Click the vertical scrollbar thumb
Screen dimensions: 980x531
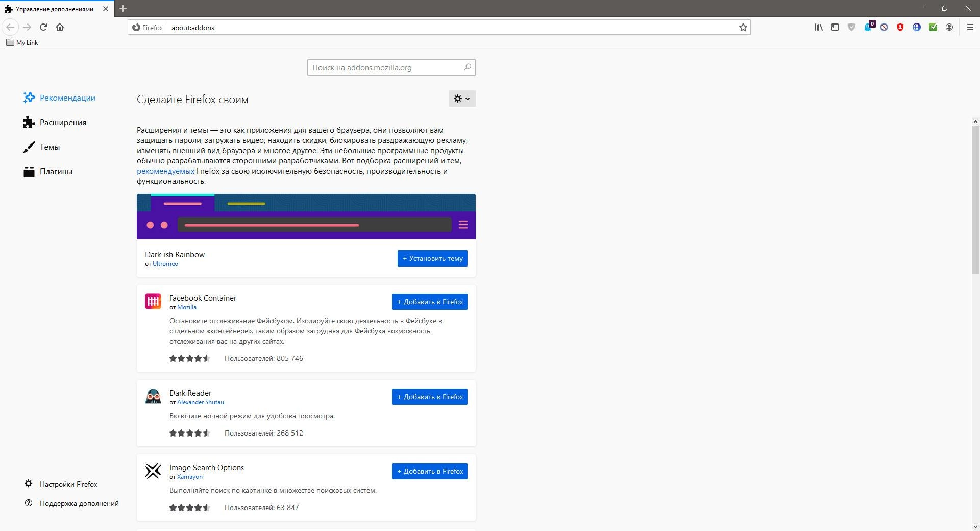click(975, 200)
